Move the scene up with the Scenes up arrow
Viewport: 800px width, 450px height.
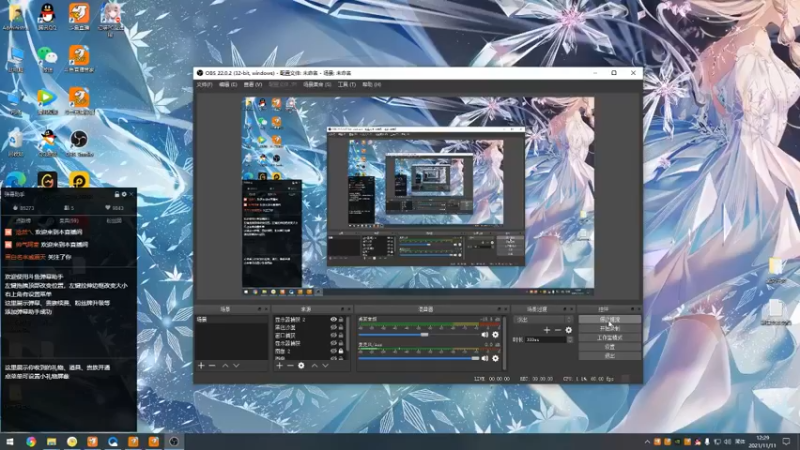tap(225, 366)
